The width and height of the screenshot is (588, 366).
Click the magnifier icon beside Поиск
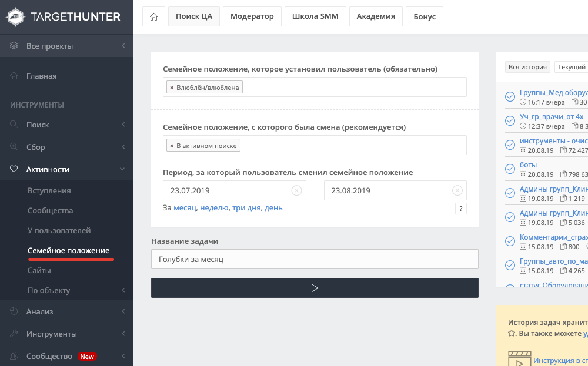coord(14,125)
